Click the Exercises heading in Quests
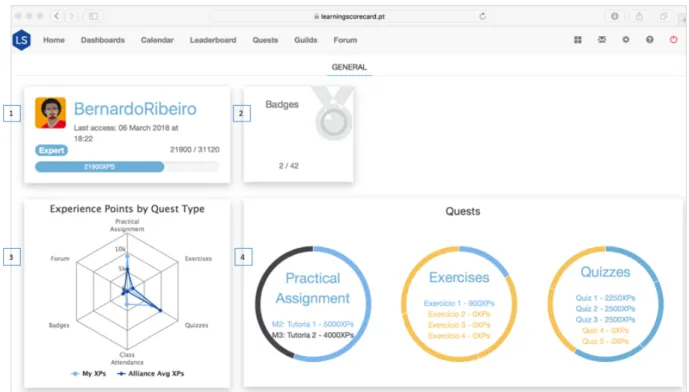The height and width of the screenshot is (392, 689). pyautogui.click(x=459, y=277)
